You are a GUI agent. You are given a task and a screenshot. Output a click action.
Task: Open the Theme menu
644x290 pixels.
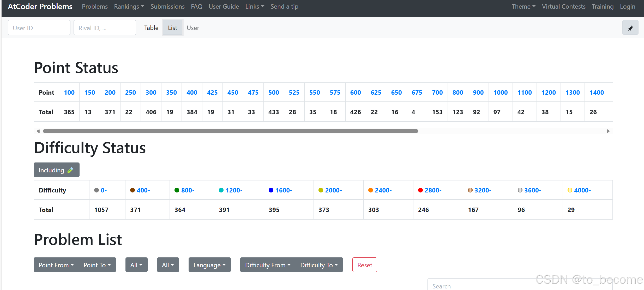coord(523,7)
